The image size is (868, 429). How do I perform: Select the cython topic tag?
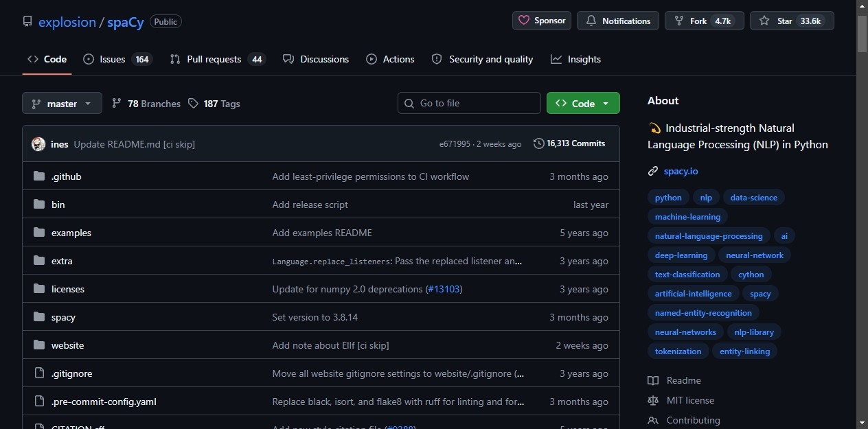[x=751, y=275]
